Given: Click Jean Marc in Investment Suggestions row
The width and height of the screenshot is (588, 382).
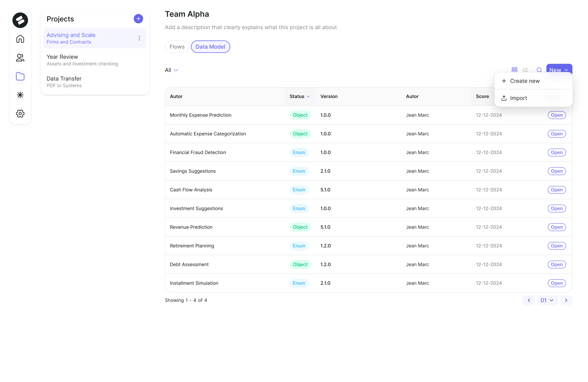Looking at the screenshot, I should pos(417,209).
